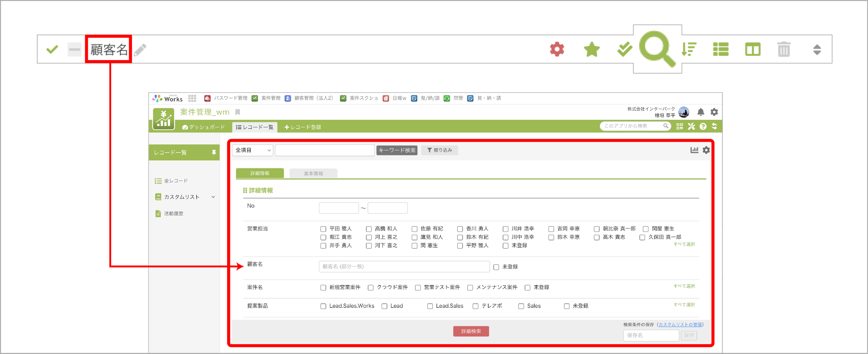This screenshot has height=354, width=868.
Task: Check the 未登録 box in 顧客名 row
Action: (x=496, y=267)
